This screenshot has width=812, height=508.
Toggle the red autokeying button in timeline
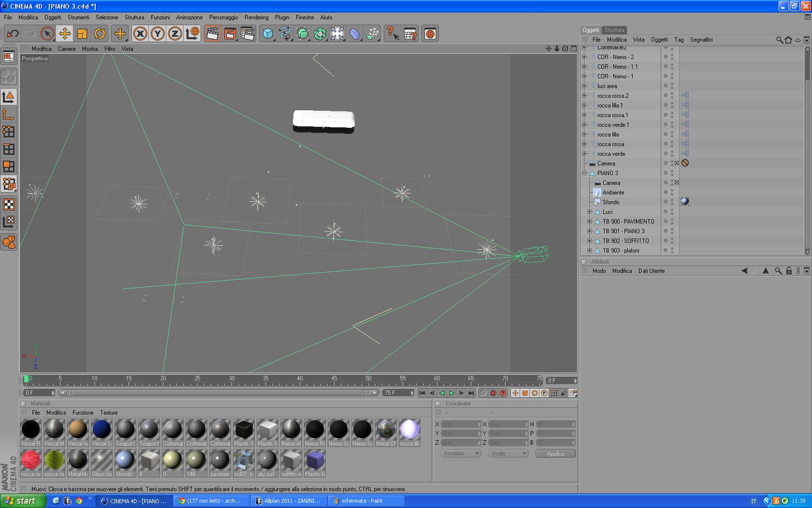493,393
